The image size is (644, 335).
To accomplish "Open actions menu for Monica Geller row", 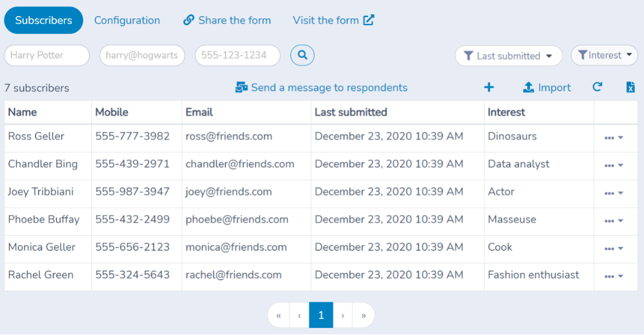I will pos(613,248).
